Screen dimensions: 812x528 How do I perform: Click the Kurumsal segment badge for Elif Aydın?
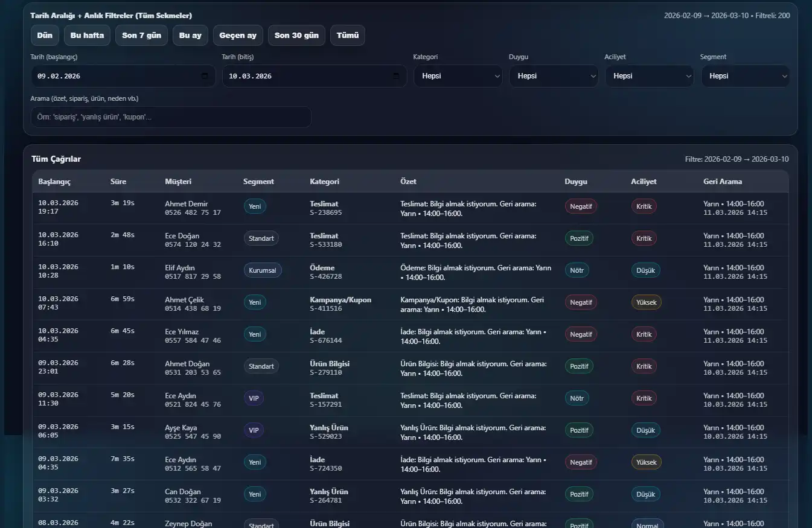263,270
